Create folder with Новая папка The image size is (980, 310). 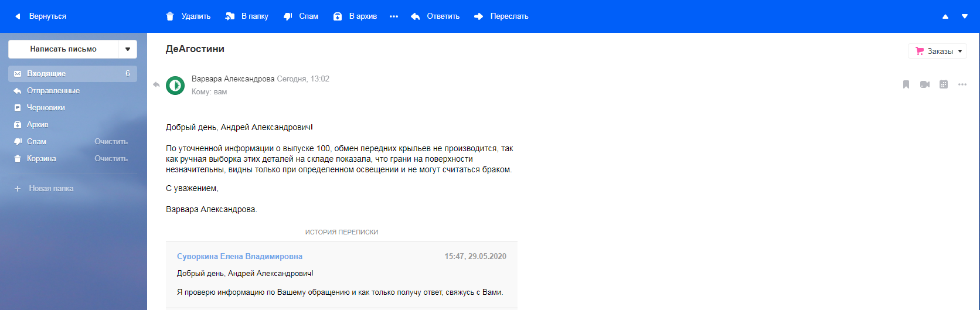pos(51,189)
